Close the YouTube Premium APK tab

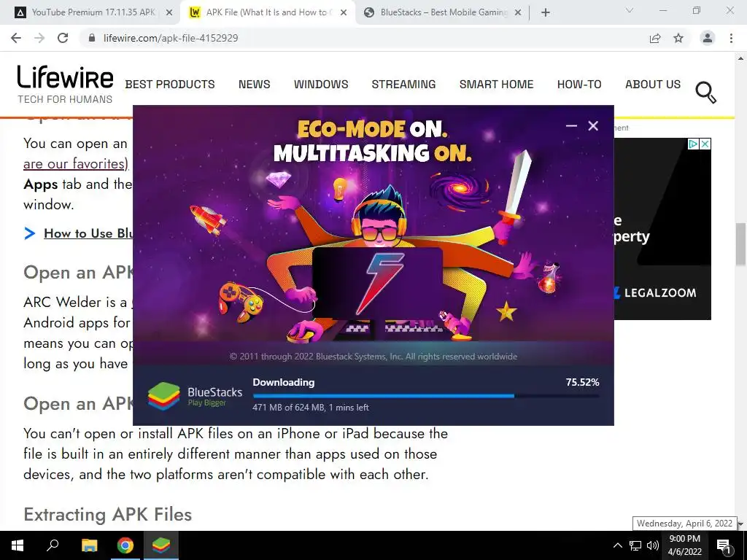click(x=169, y=12)
